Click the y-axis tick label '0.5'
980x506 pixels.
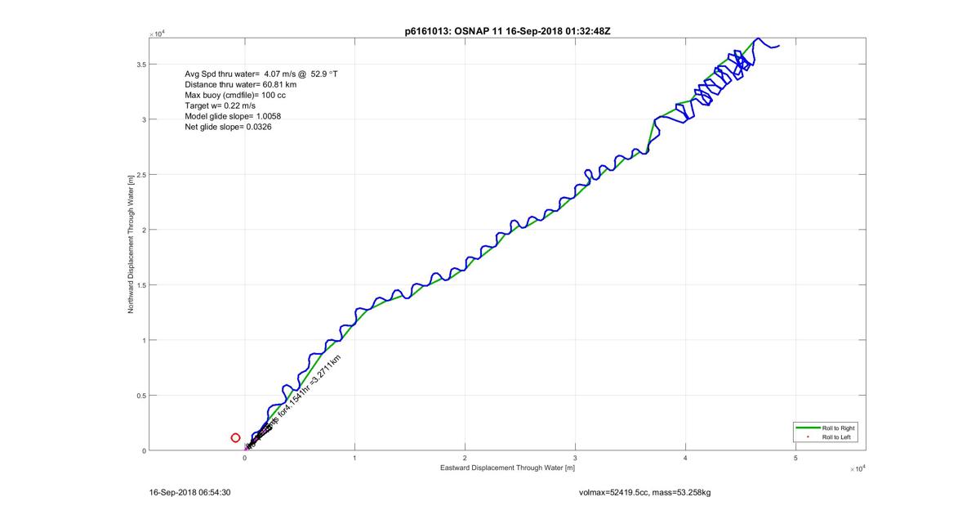[x=140, y=396]
